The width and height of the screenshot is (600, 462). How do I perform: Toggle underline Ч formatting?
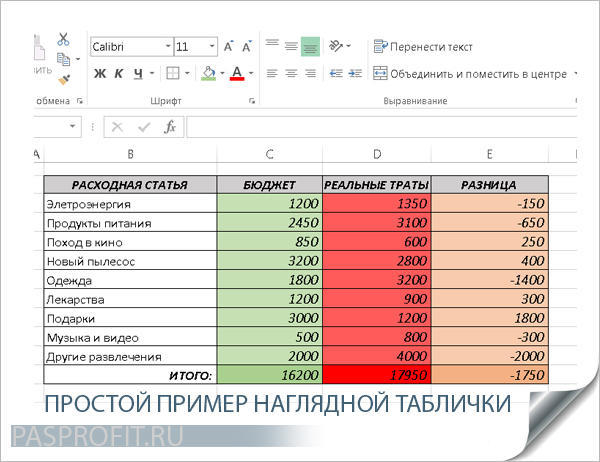click(x=139, y=73)
